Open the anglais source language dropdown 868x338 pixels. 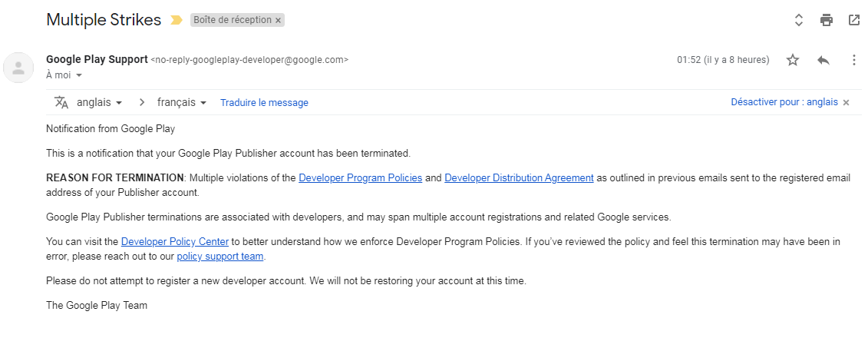tap(100, 102)
